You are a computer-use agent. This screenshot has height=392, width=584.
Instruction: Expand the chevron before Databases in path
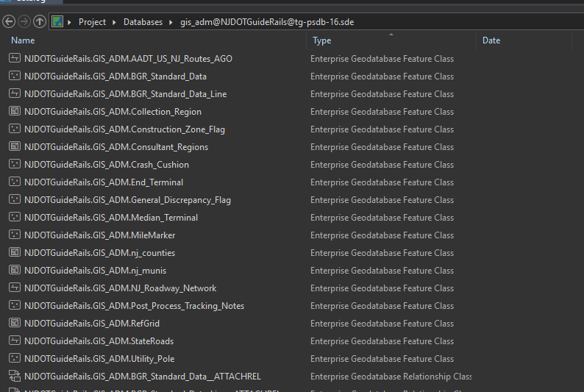coord(114,22)
